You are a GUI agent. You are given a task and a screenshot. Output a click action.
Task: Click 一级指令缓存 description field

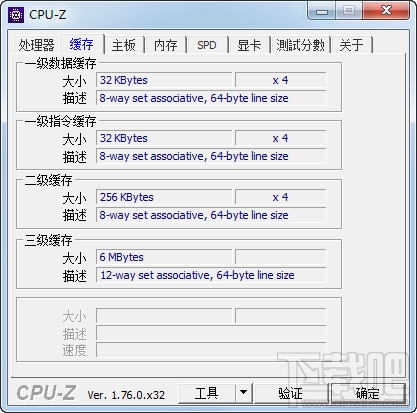(x=211, y=156)
